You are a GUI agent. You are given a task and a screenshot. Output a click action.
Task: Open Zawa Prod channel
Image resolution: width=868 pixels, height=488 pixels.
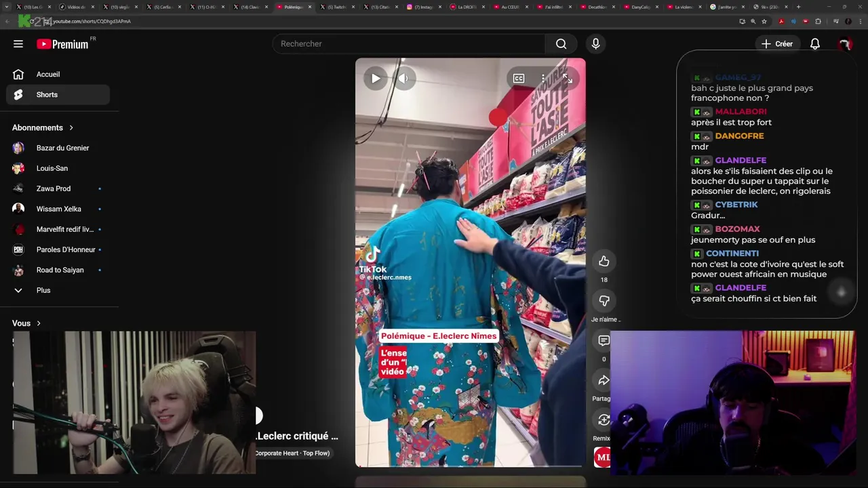(x=53, y=188)
